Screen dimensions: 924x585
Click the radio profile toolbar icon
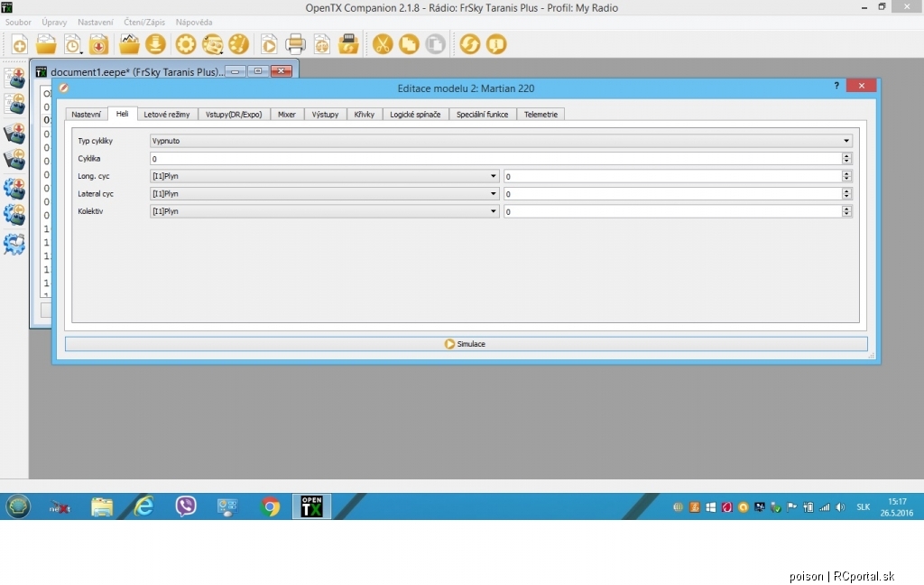pos(212,44)
